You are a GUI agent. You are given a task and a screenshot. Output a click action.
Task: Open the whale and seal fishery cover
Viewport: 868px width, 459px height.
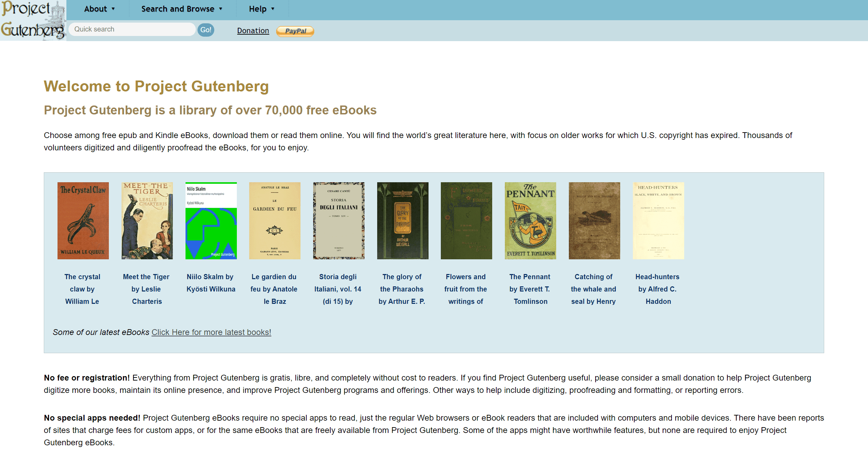pos(595,221)
